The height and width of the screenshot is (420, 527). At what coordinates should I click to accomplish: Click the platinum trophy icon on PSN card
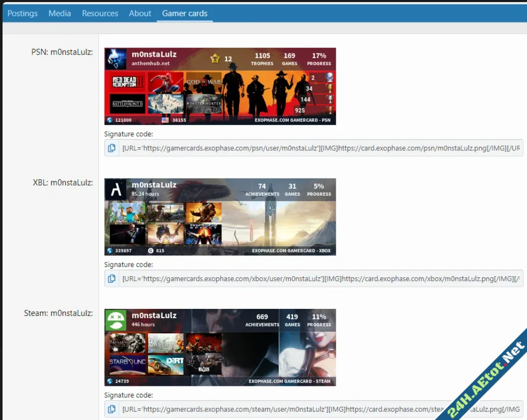(330, 77)
